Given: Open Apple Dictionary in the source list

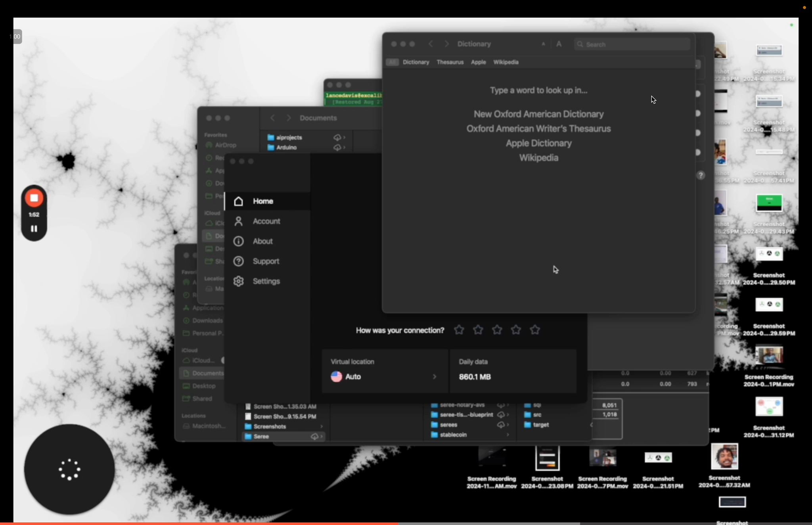Looking at the screenshot, I should click(x=538, y=143).
